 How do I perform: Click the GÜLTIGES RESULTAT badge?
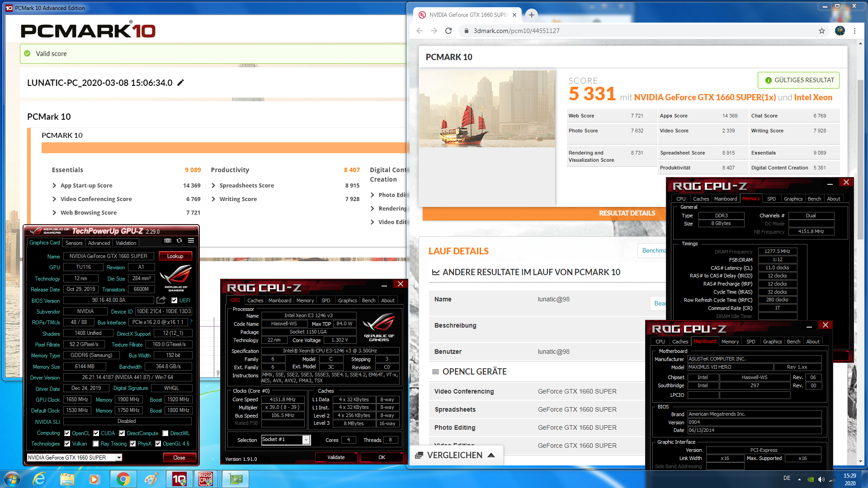pyautogui.click(x=799, y=80)
